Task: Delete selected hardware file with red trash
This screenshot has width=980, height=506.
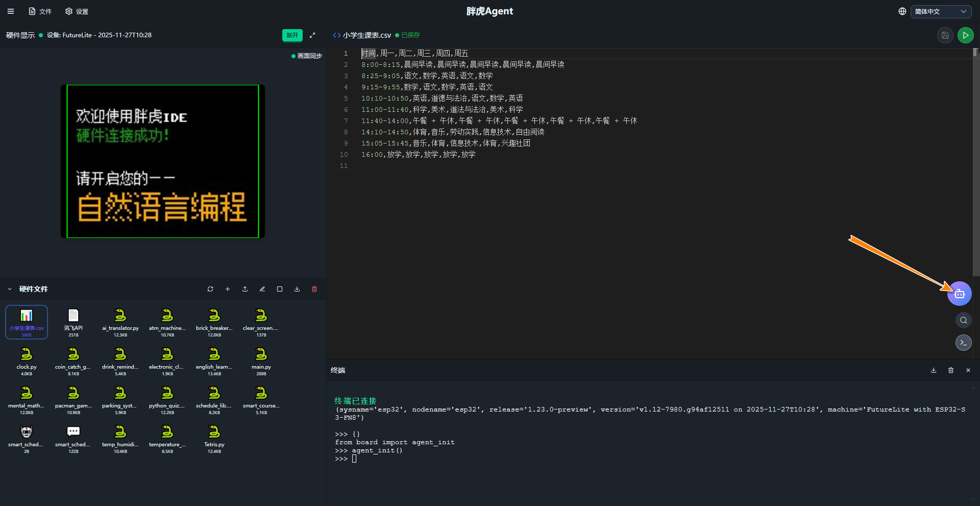Action: [314, 289]
